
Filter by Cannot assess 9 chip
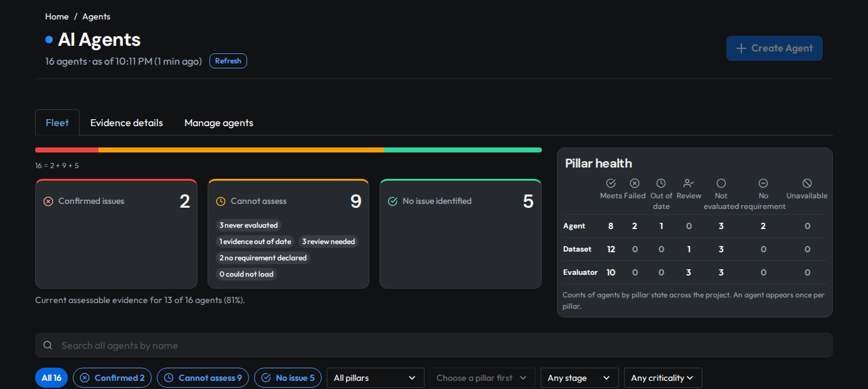click(203, 378)
